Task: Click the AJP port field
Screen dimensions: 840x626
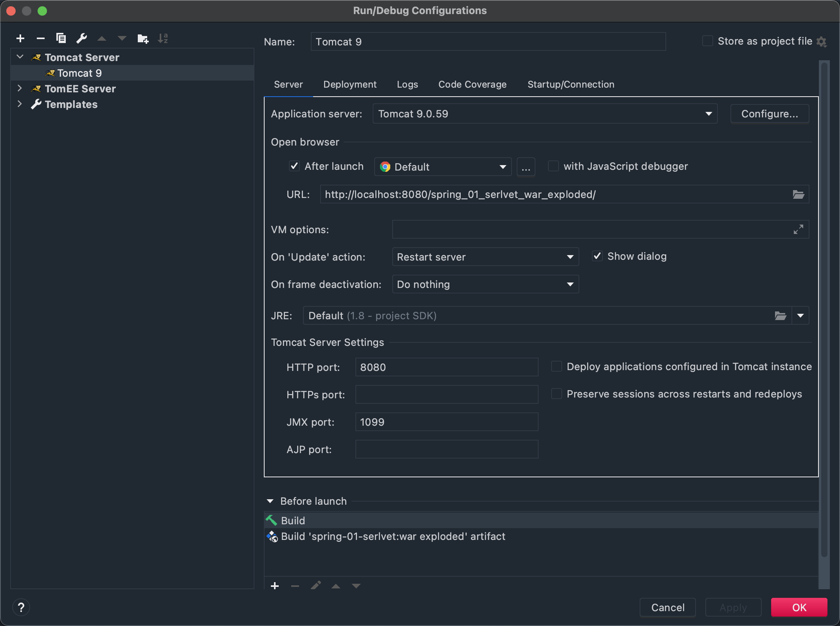Action: [x=447, y=450]
